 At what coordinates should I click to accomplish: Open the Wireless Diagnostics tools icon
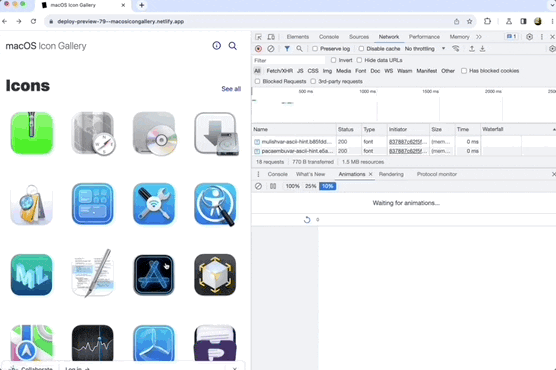tap(154, 204)
